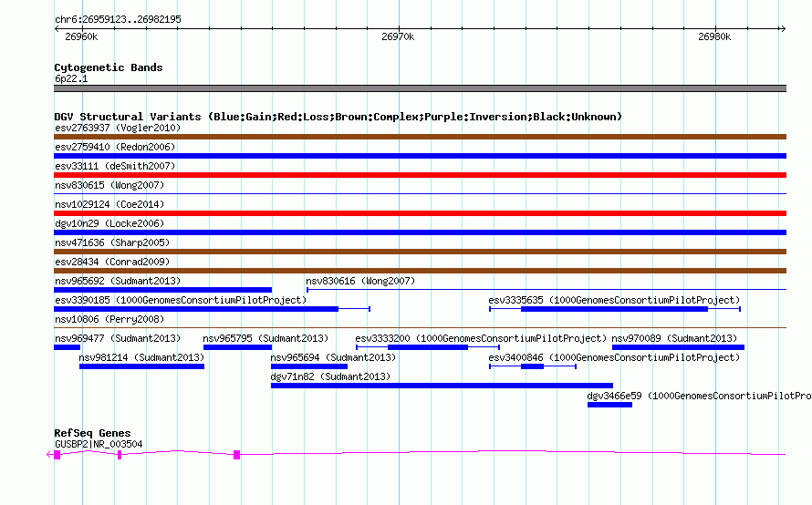Click the leftmost GUSBP2 exon block
Screen dimensions: 812x505
(x=57, y=455)
